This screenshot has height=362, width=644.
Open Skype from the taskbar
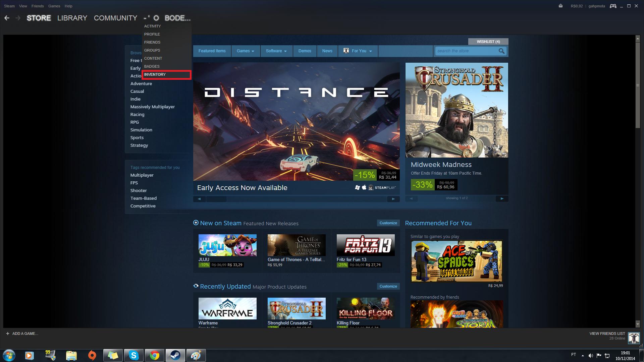click(133, 355)
